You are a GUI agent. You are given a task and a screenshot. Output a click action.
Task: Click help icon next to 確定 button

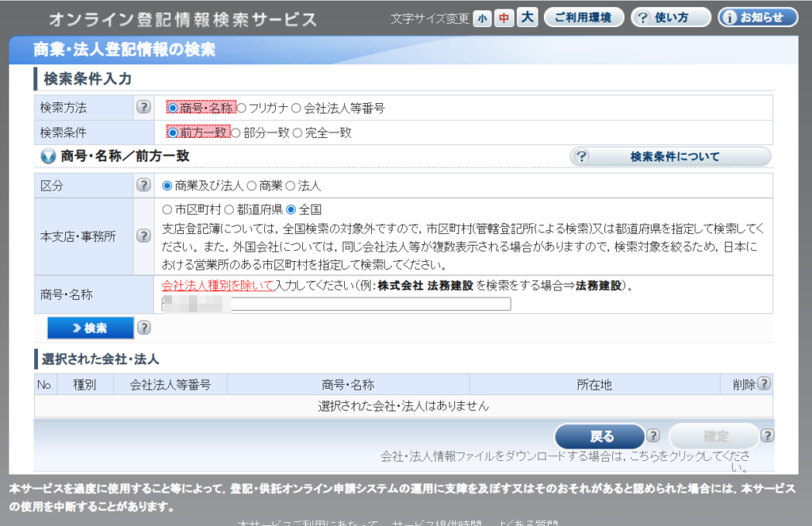pos(767,436)
